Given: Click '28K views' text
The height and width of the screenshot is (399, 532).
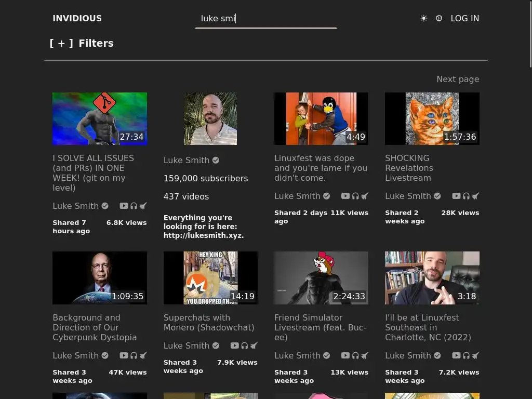Looking at the screenshot, I should click(x=460, y=212).
